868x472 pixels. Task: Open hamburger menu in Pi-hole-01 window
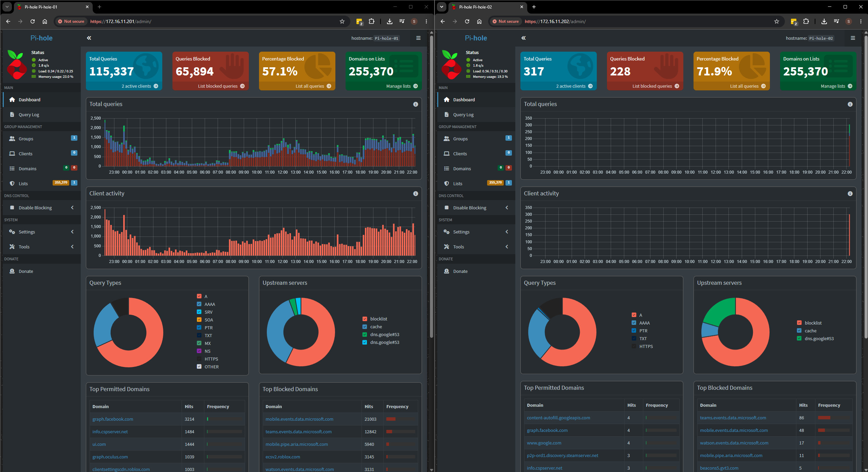click(x=418, y=38)
